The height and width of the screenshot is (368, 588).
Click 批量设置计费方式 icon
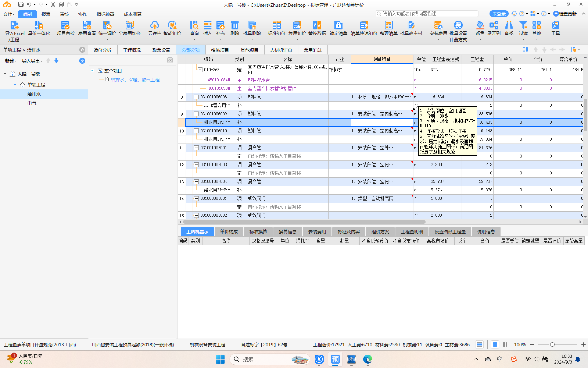tap(458, 25)
